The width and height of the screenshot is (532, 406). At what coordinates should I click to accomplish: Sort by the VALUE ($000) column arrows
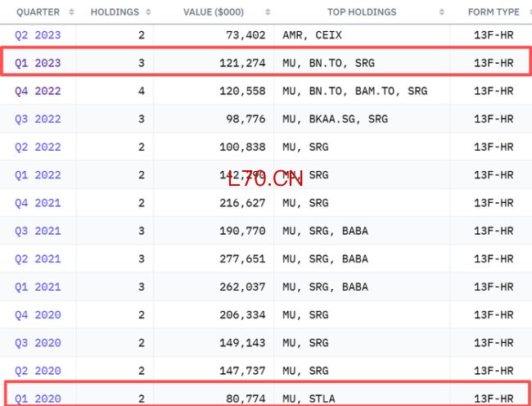click(x=268, y=12)
